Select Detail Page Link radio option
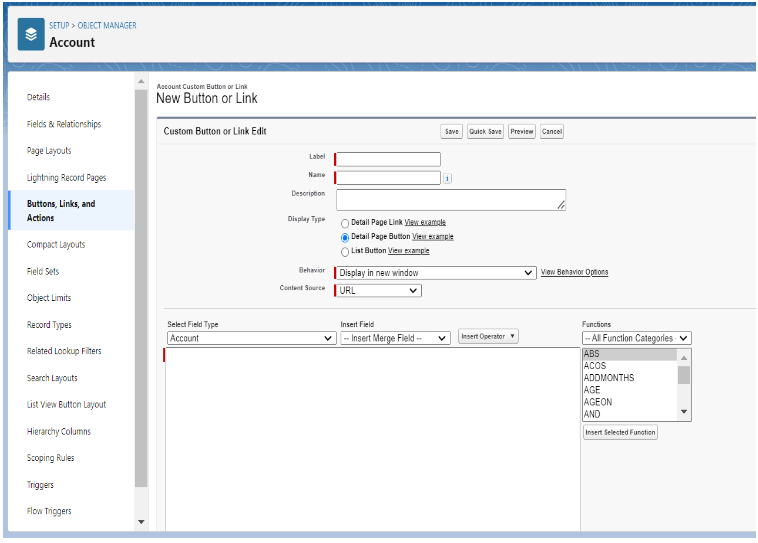Screen dimensions: 758x543 pyautogui.click(x=345, y=223)
